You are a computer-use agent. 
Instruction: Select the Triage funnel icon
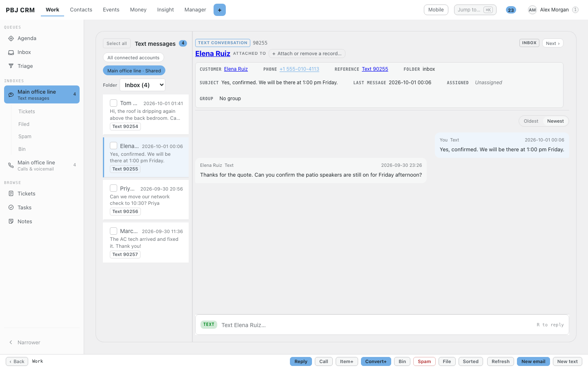tap(11, 66)
